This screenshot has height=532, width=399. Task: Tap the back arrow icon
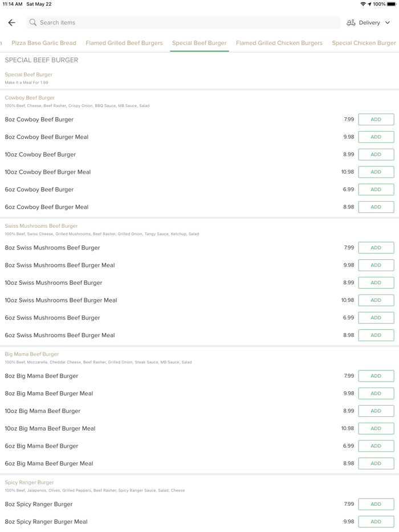click(x=12, y=23)
